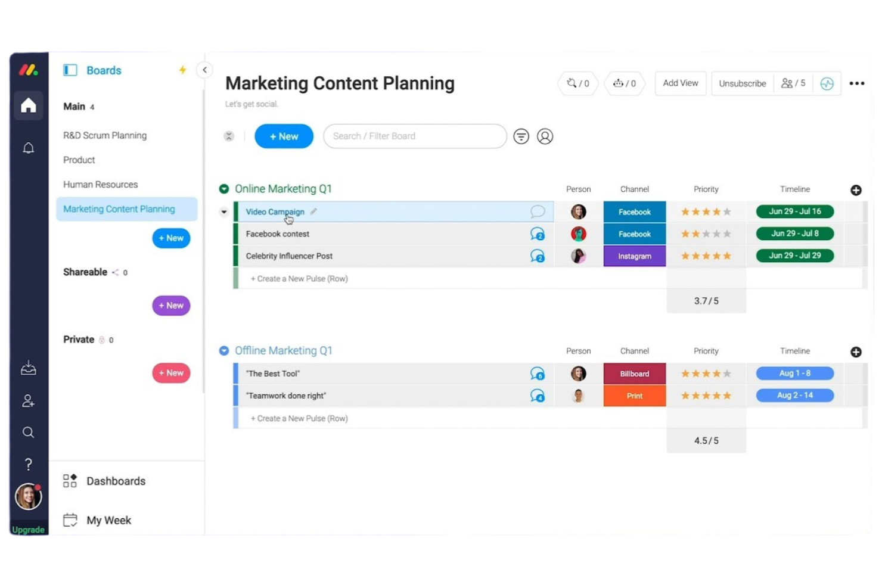Open the activity log icon
This screenshot has width=882, height=588.
(827, 83)
